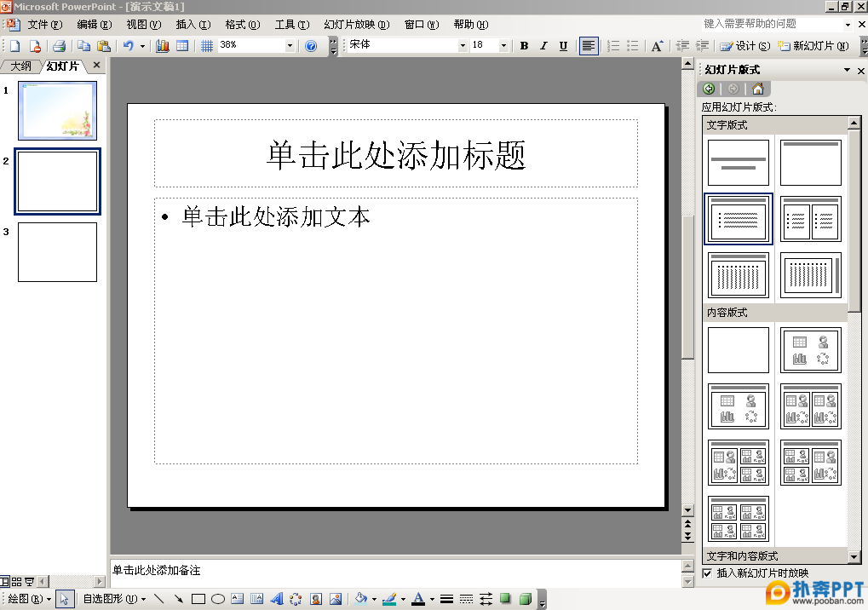Toggle left text alignment
Viewport: 868px width, 610px height.
pyautogui.click(x=589, y=46)
